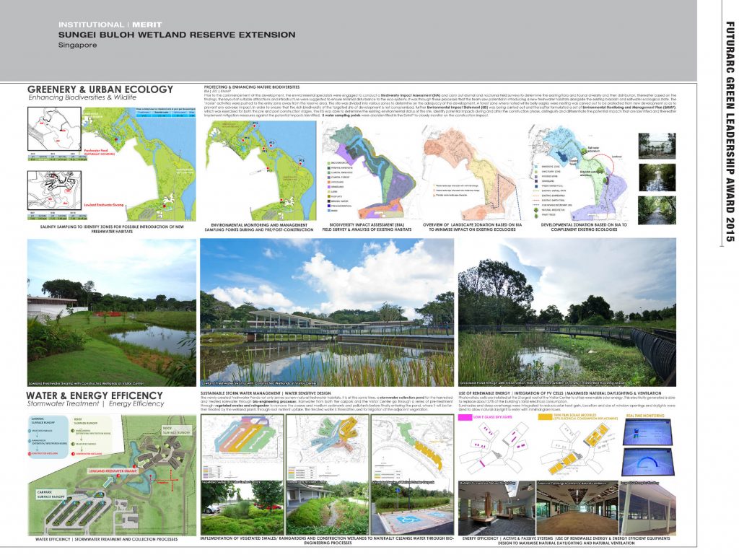Open the orange landscape zonation map

click(473, 170)
